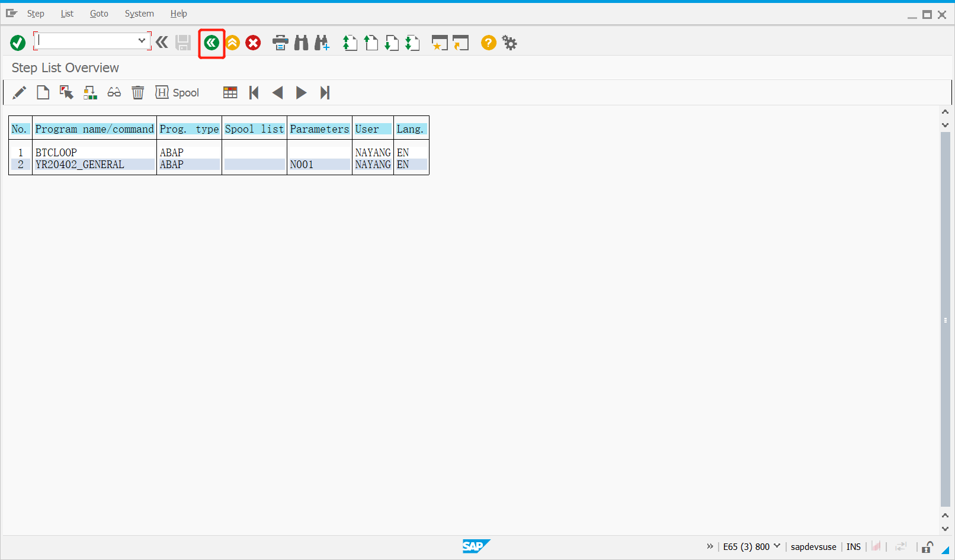Screen dimensions: 955x560
Task: Create a new step using blank page icon
Action: 43,92
